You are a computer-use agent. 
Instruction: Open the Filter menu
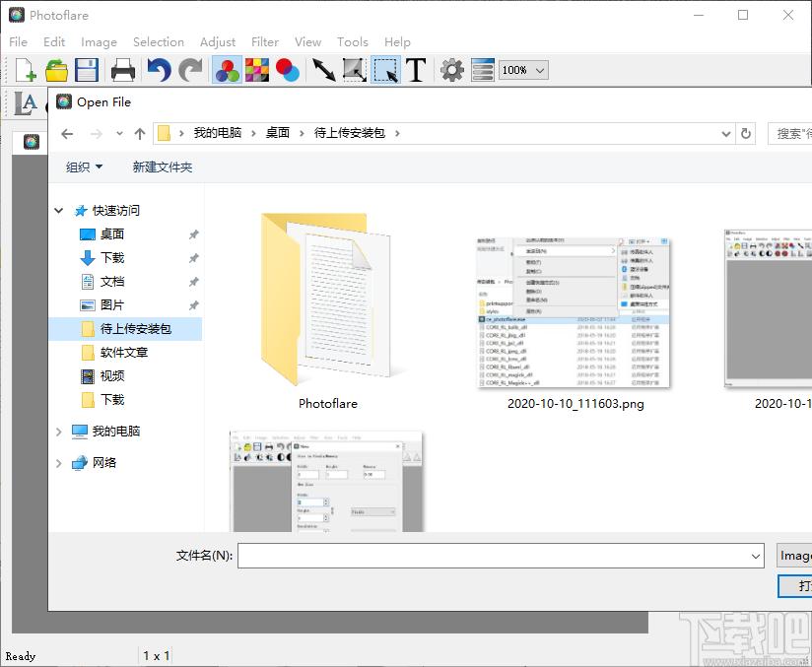pyautogui.click(x=265, y=42)
